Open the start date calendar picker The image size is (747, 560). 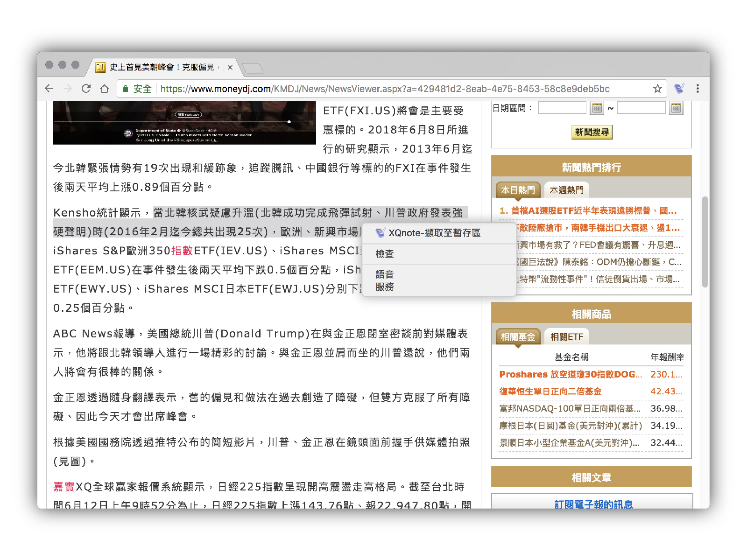tap(597, 108)
